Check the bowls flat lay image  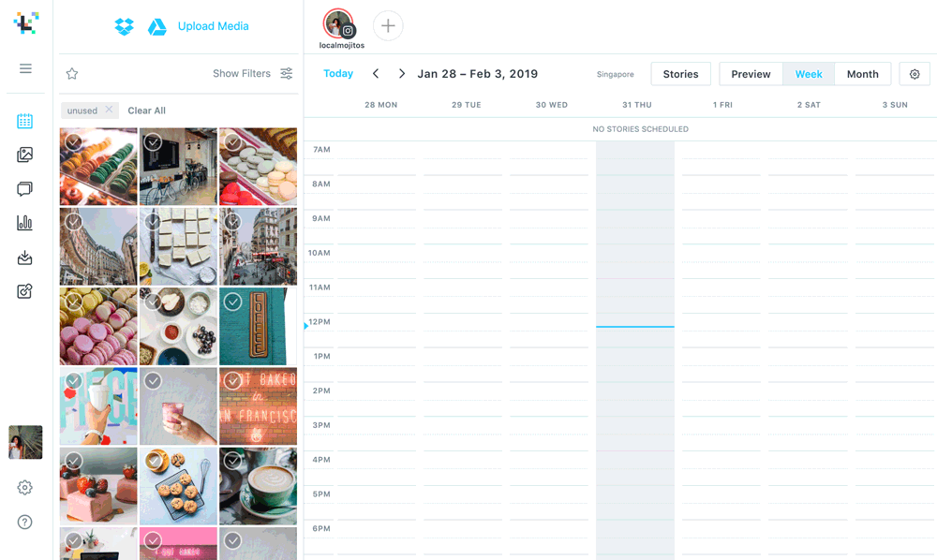153,302
